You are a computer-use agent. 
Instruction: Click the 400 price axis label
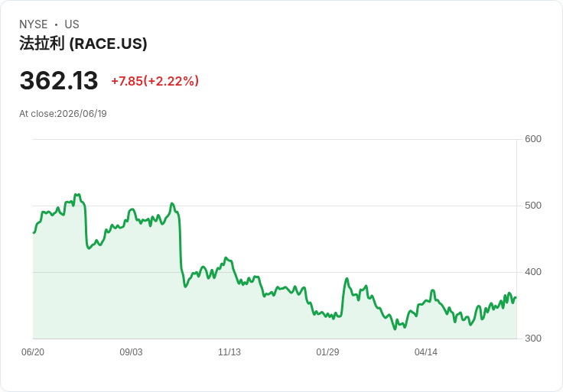pyautogui.click(x=533, y=272)
